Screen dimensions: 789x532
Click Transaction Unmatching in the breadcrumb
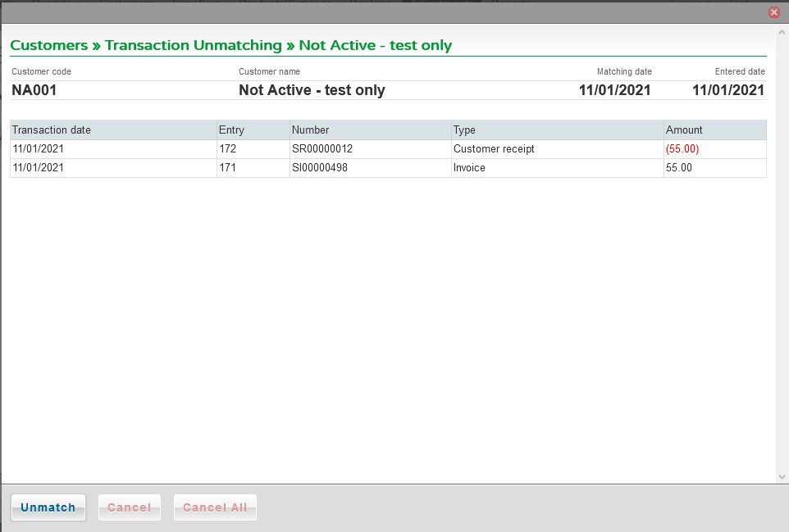[194, 45]
